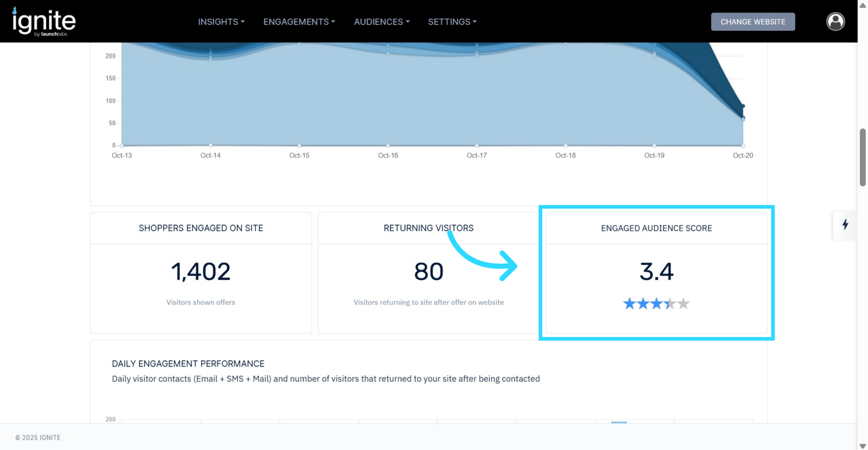Click the lightning bolt side tab

tap(845, 224)
